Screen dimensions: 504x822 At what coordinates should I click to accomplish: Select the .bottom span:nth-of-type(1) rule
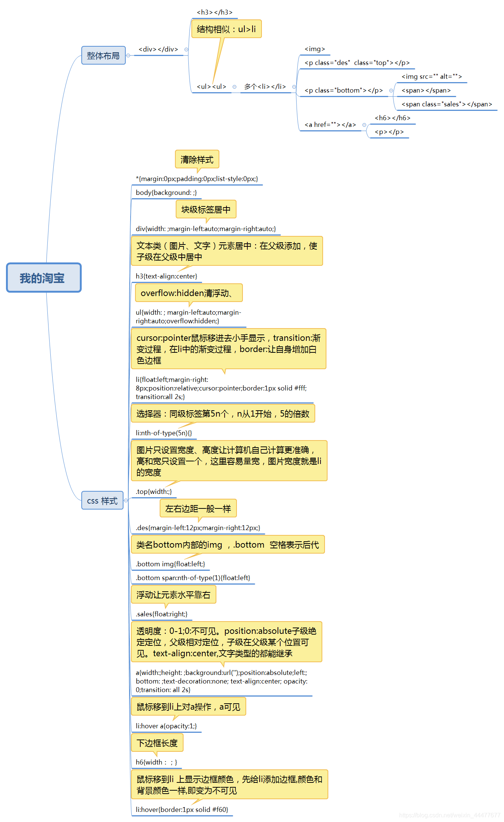(193, 578)
